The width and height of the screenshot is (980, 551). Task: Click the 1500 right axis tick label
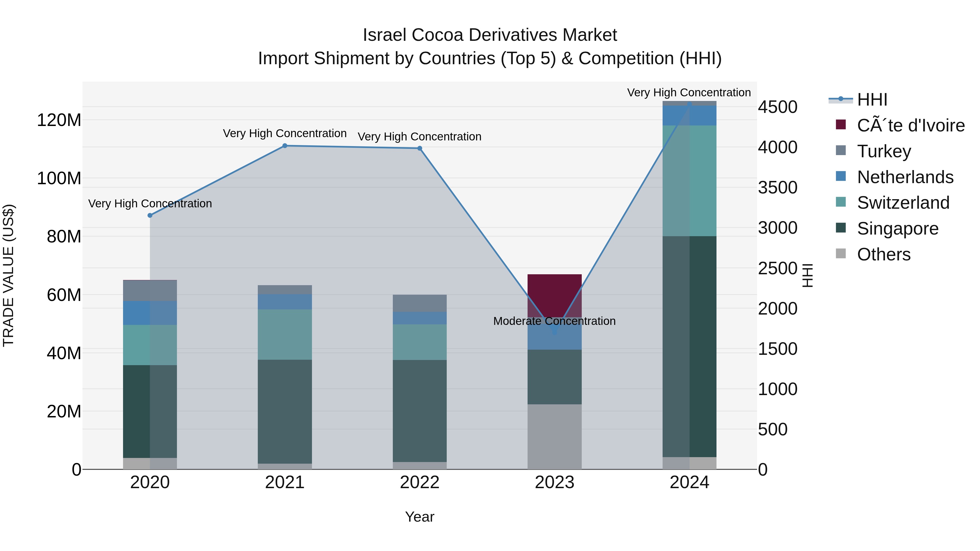click(x=778, y=349)
